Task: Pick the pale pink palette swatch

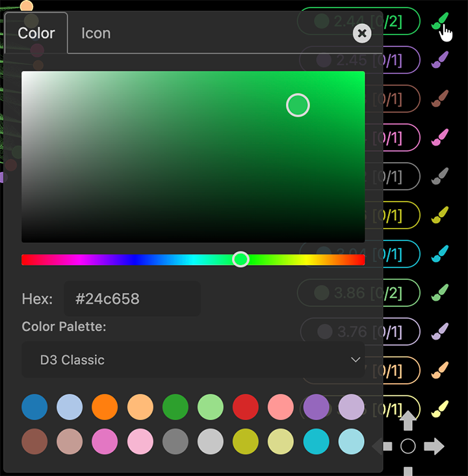Action: (140, 442)
